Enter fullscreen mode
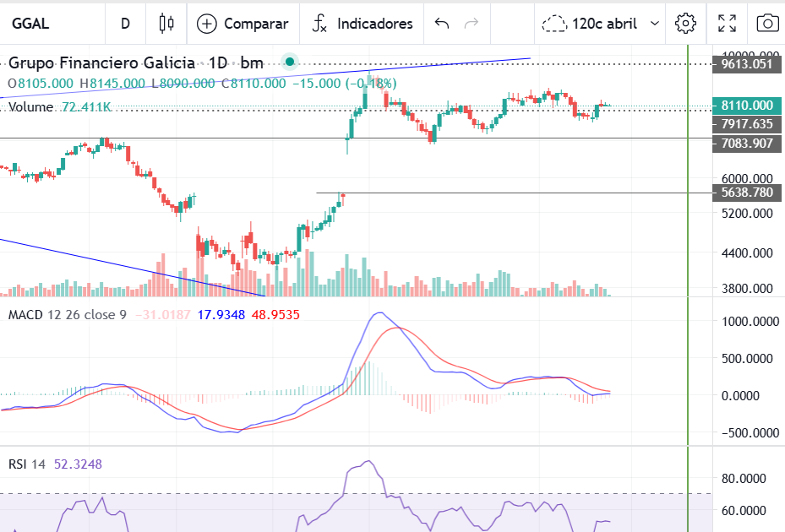 coord(727,24)
